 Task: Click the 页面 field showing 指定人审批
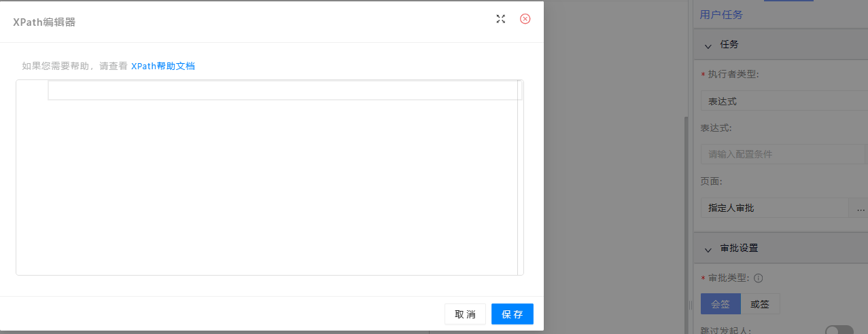[774, 208]
